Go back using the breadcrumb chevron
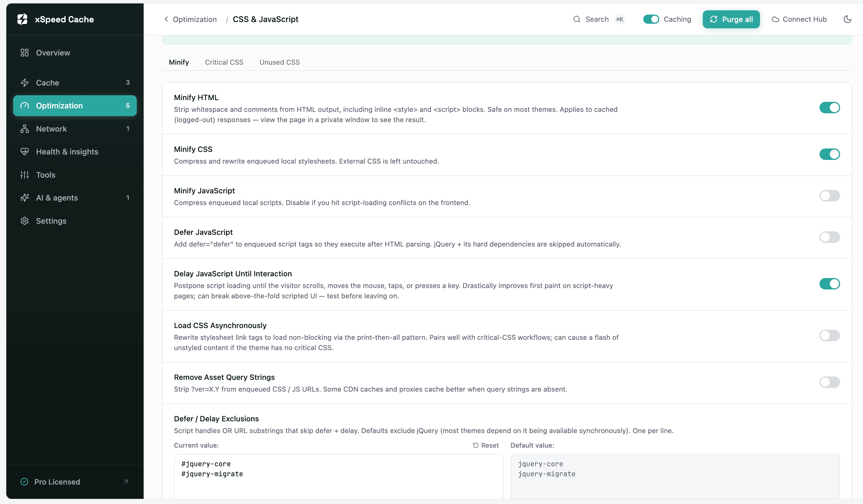This screenshot has height=504, width=863. 166,19
